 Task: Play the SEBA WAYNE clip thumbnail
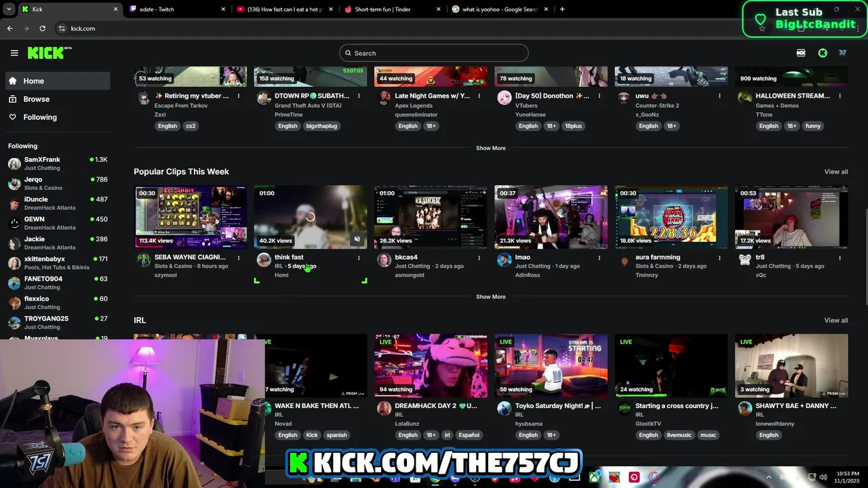(x=191, y=217)
